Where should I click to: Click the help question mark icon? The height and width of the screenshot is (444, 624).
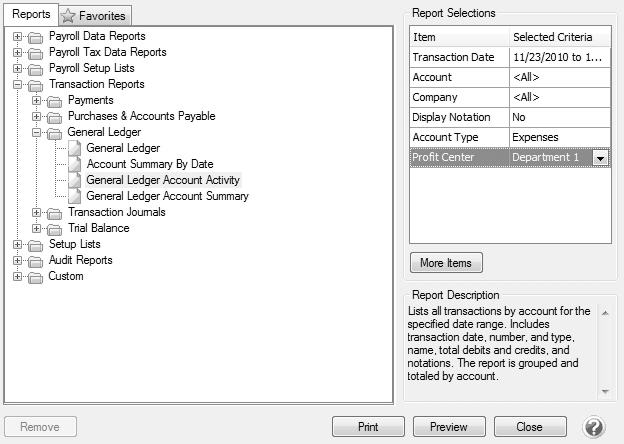coord(593,427)
